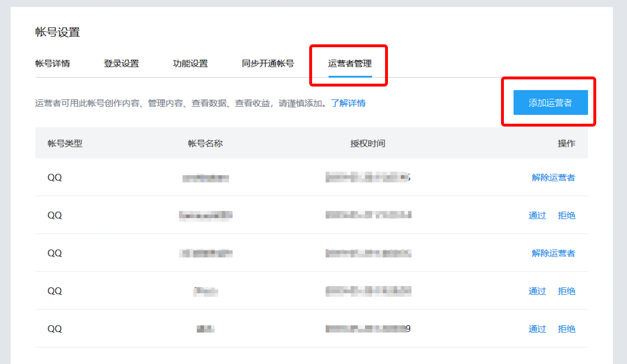627x364 pixels.
Task: Click the 授权时间 column header
Action: click(x=368, y=143)
